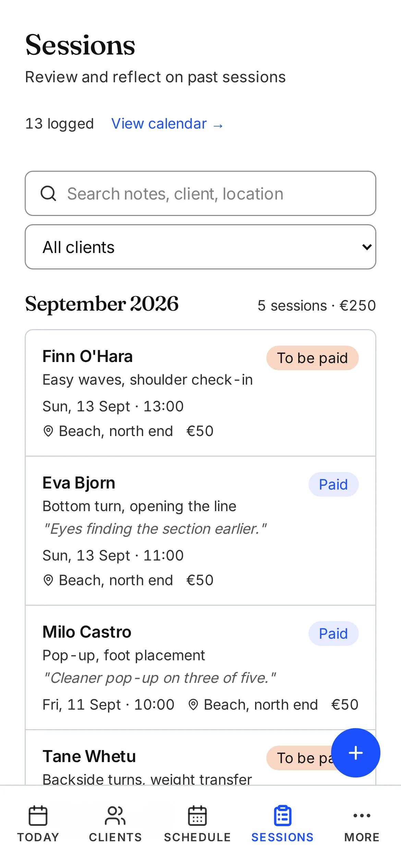Open Finn O'Hara session name
Image resolution: width=401 pixels, height=868 pixels.
coord(87,356)
